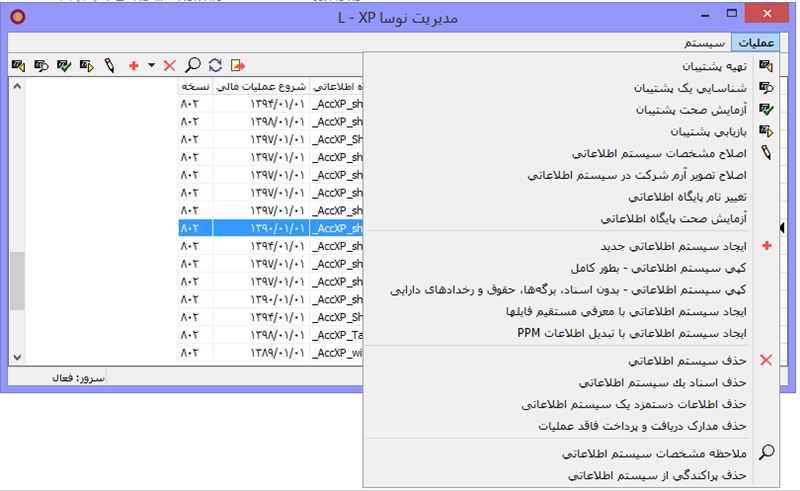Open the سیستم menu in menu bar

[705, 43]
